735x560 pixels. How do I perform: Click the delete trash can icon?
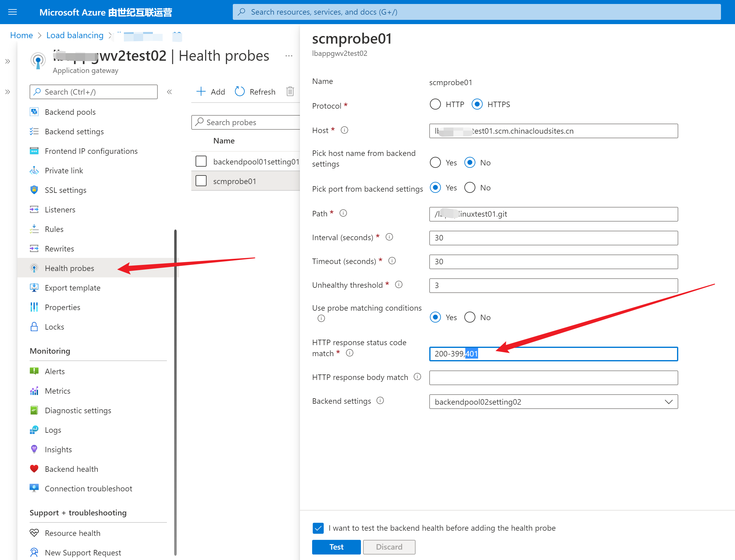(290, 91)
